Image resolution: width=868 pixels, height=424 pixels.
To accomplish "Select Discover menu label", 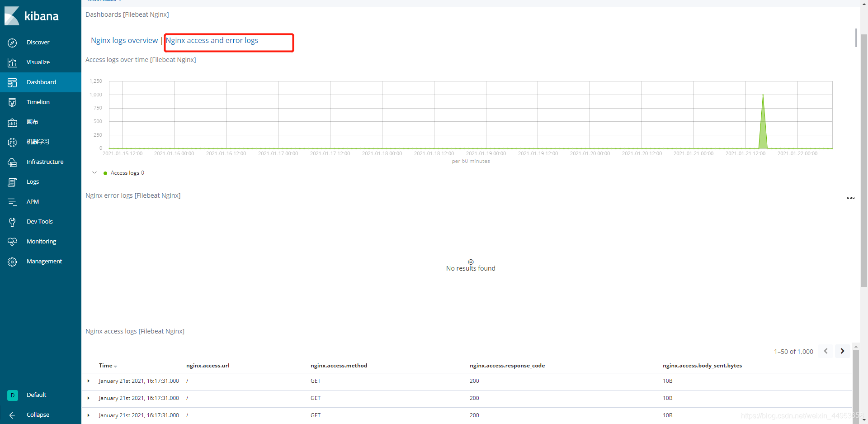I will point(38,43).
